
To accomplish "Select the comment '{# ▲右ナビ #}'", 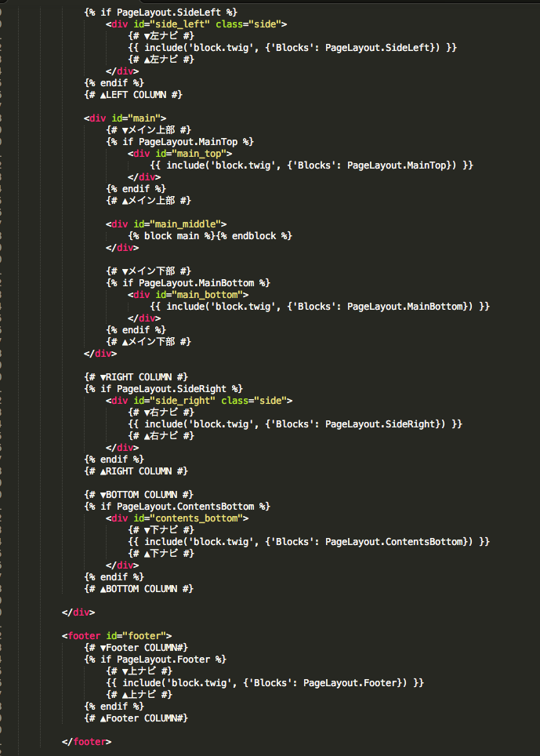I will (161, 436).
